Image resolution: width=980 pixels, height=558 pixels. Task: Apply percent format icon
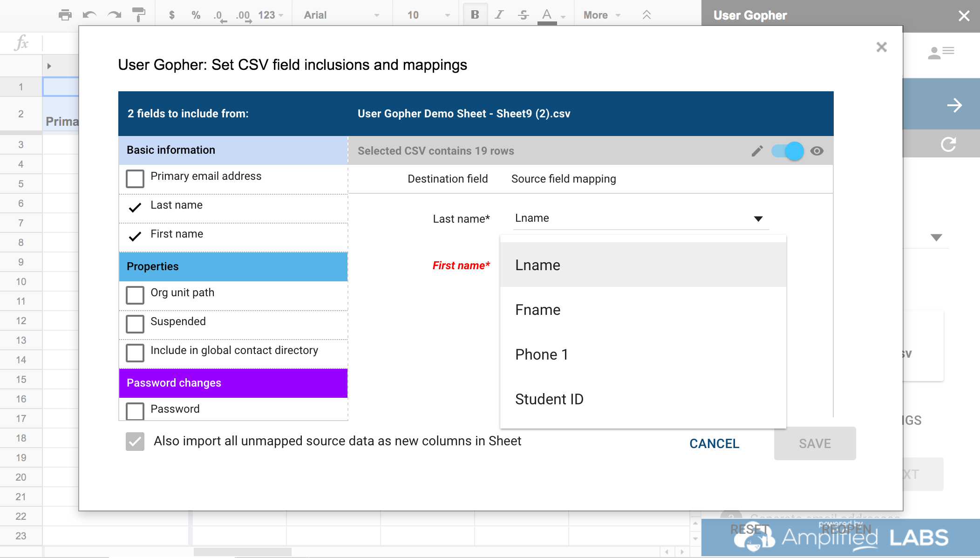click(196, 15)
